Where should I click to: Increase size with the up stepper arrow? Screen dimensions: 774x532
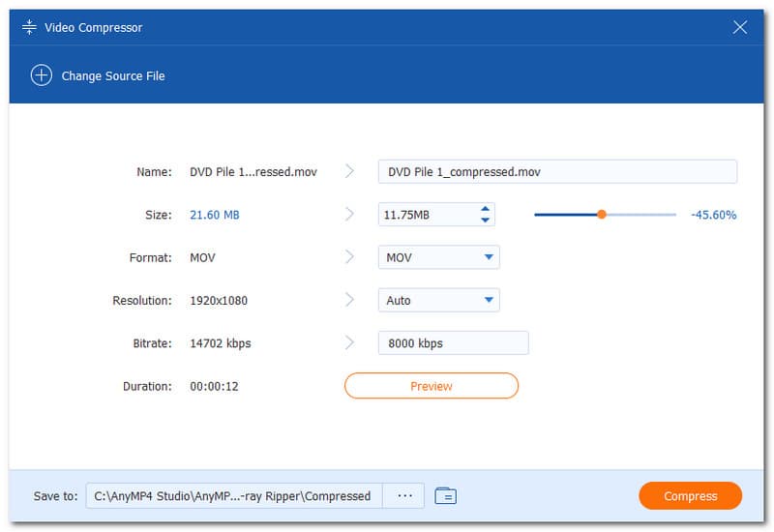coord(485,209)
